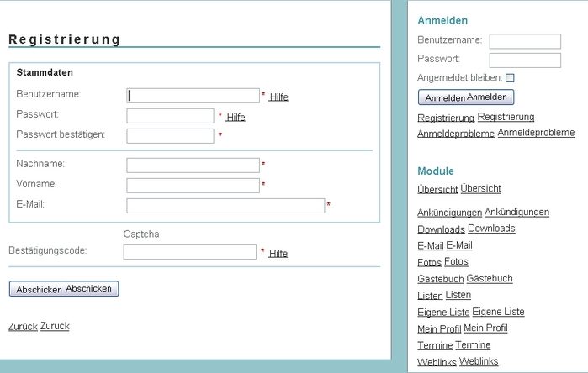Open the Downloads module link

tap(466, 229)
